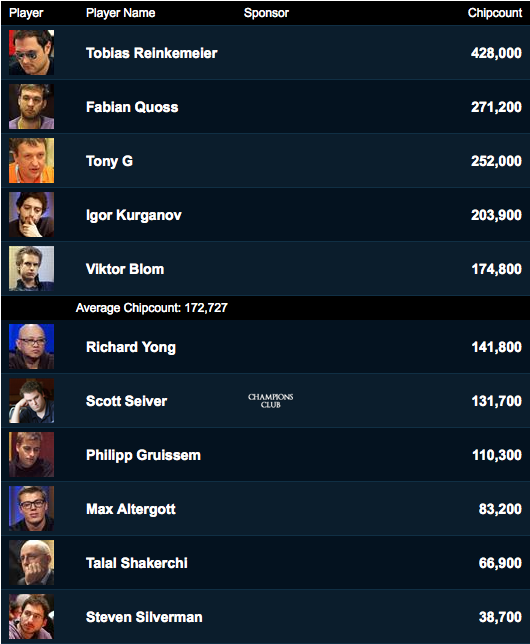Click the Max Altergott player name

point(131,509)
